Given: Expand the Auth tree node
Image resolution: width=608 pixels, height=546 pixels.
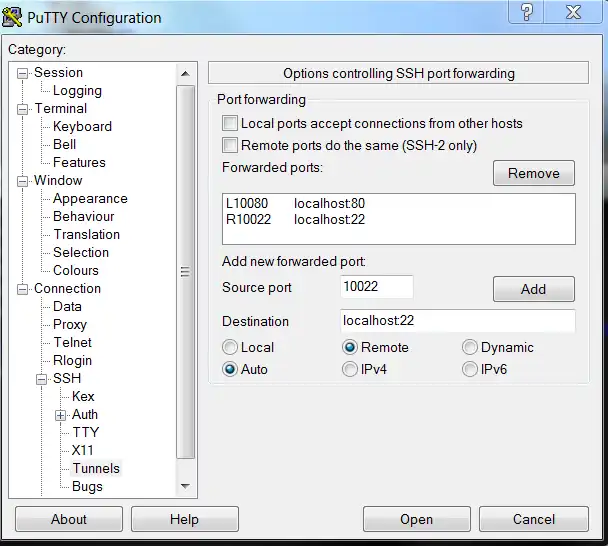Looking at the screenshot, I should (60, 415).
